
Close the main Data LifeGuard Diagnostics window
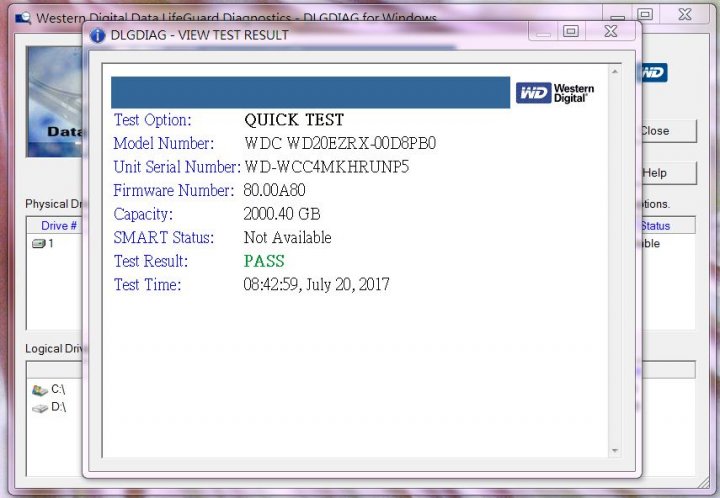point(685,14)
